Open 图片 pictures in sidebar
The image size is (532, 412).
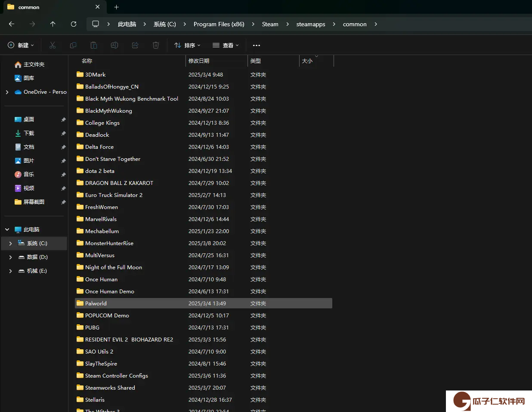tap(25, 161)
